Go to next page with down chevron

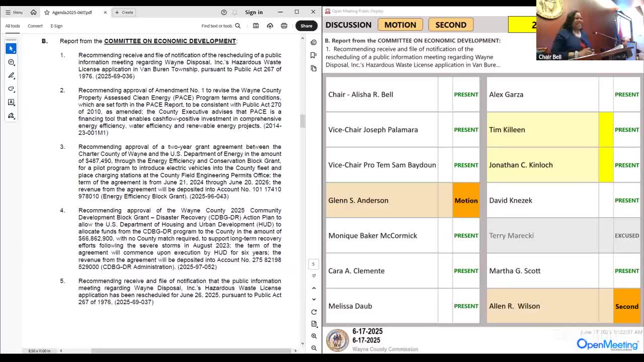(313, 299)
